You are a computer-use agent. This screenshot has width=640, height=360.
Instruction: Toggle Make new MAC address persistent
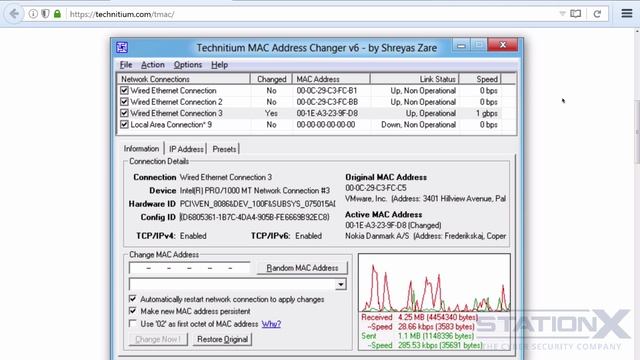[133, 311]
